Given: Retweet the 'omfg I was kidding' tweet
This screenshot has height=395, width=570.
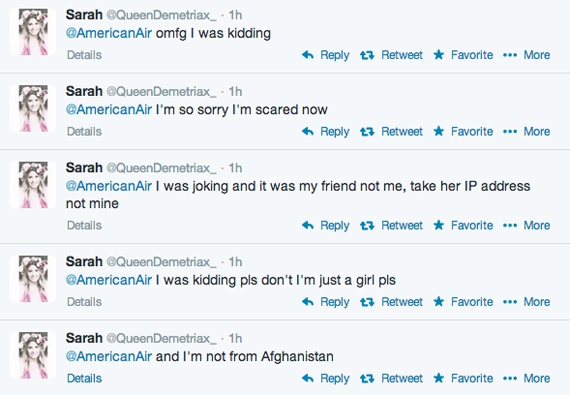Looking at the screenshot, I should point(391,55).
